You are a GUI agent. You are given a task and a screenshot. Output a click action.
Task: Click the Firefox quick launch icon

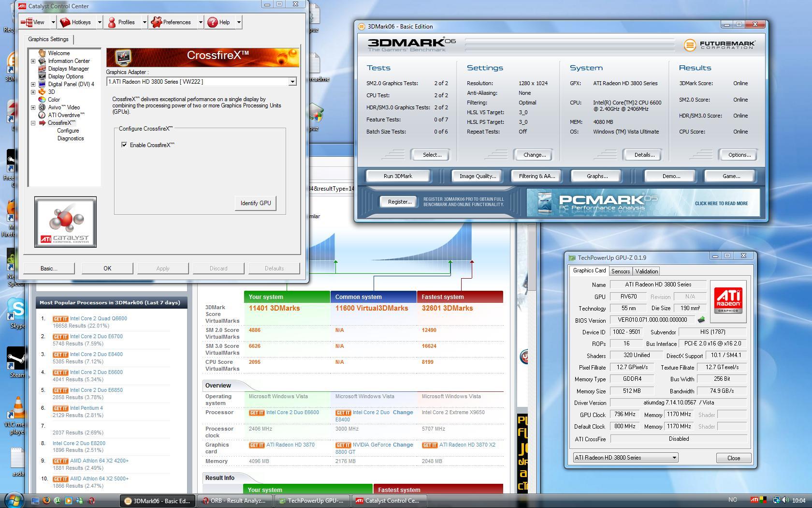(46, 501)
